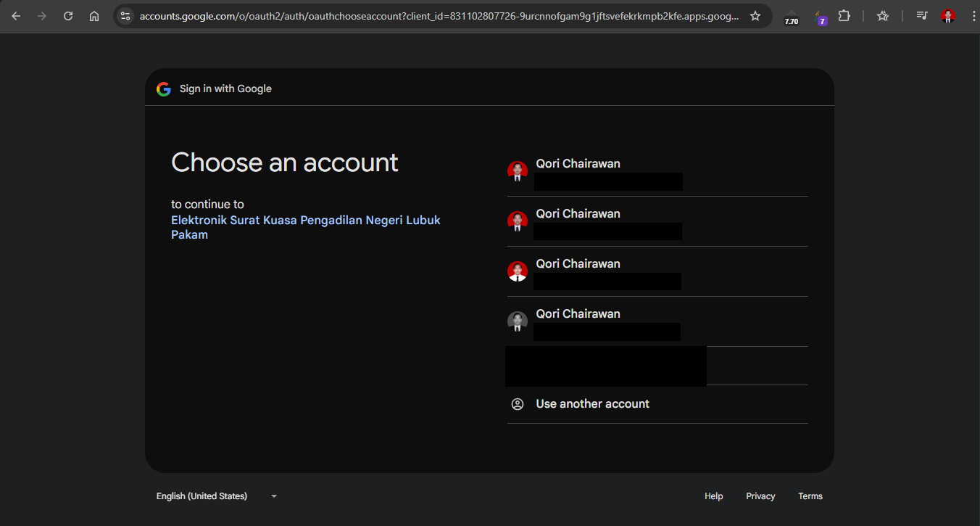Click the Chrome profile avatar in toolbar
This screenshot has height=526, width=980.
click(x=947, y=16)
